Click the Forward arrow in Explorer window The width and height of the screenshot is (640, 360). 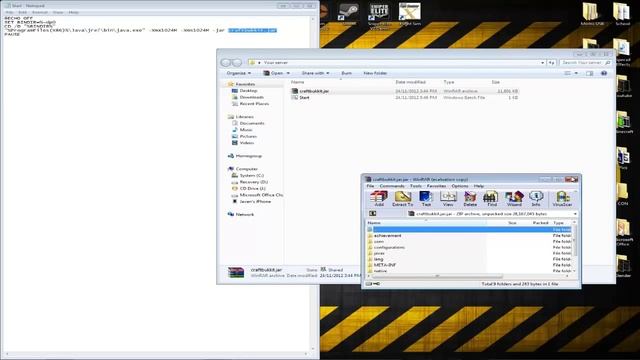tap(237, 62)
